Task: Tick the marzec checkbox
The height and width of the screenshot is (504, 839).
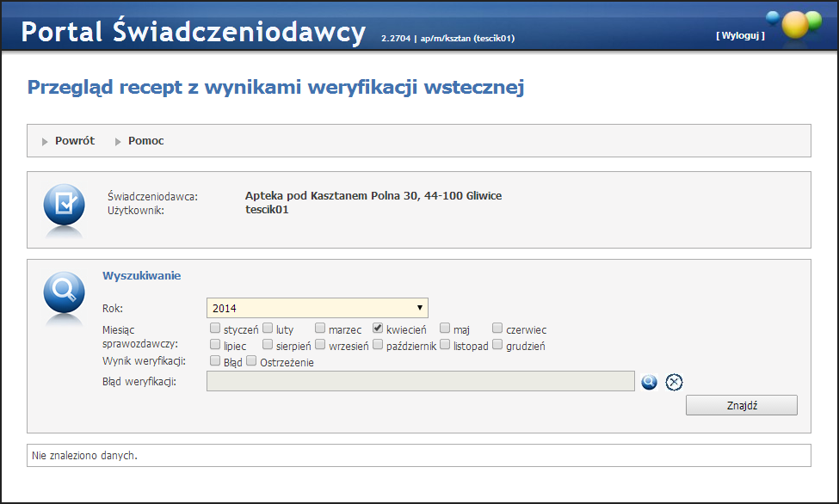Action: (x=320, y=328)
